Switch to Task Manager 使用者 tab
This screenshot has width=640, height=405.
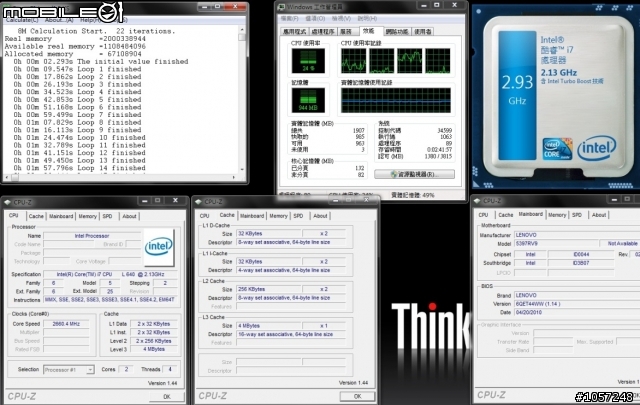pos(423,31)
